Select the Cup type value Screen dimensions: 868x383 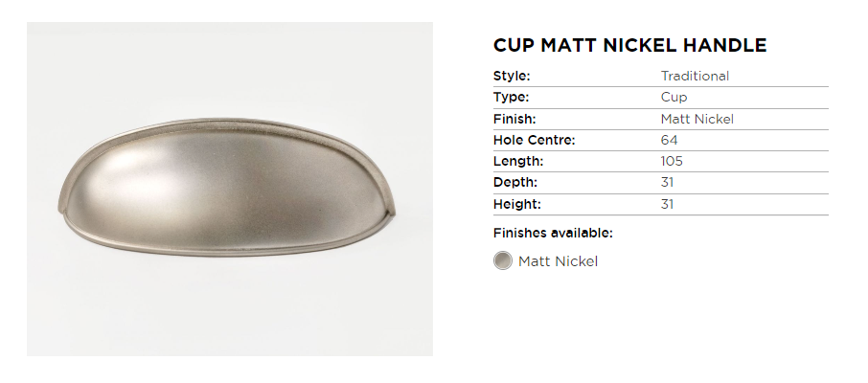[674, 98]
